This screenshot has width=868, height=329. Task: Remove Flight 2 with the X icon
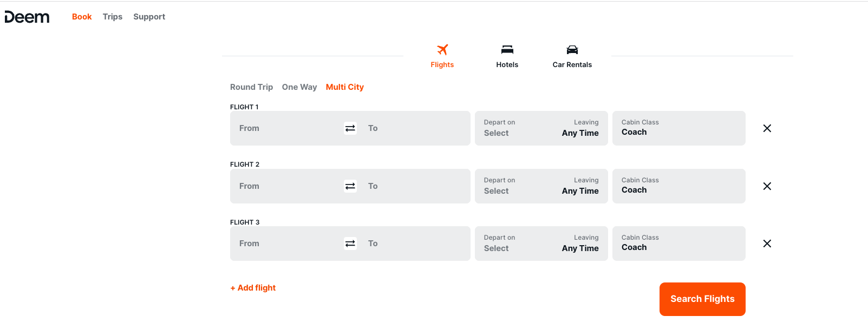[767, 186]
